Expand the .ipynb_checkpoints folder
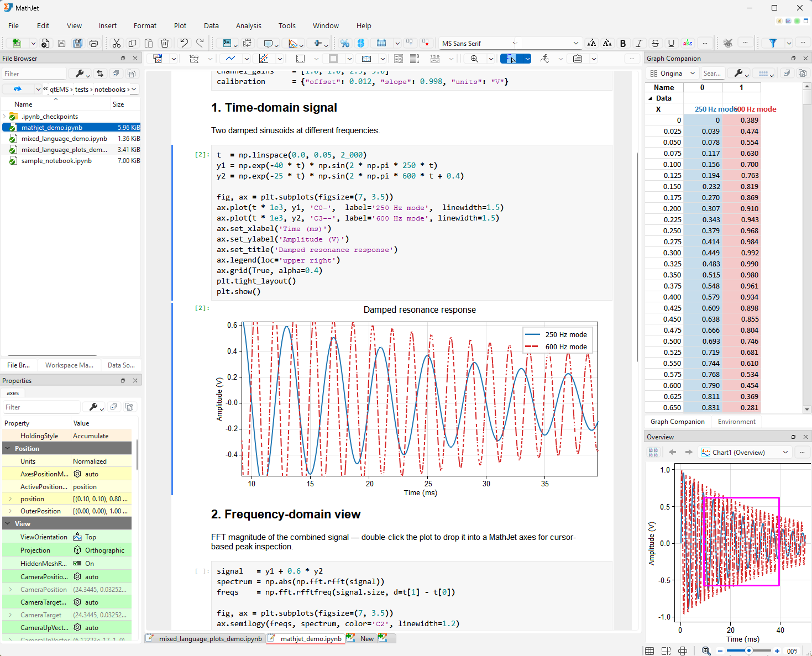Screen dimensions: 812x656 click(x=4, y=117)
